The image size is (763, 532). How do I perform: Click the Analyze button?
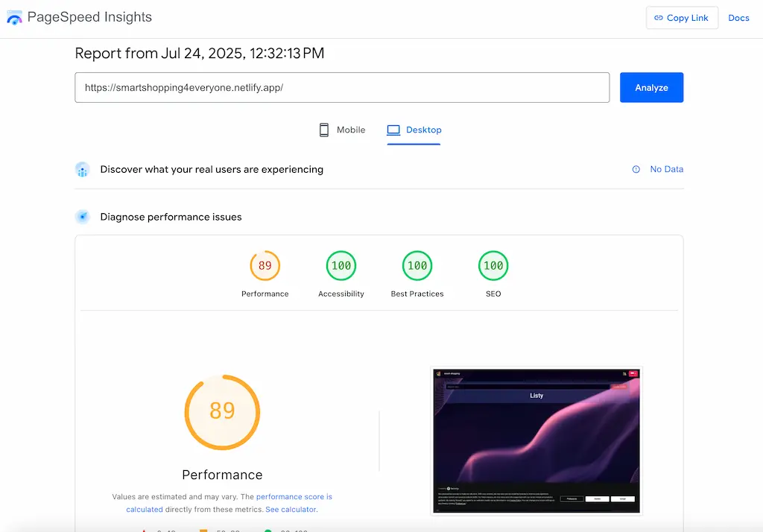tap(651, 88)
